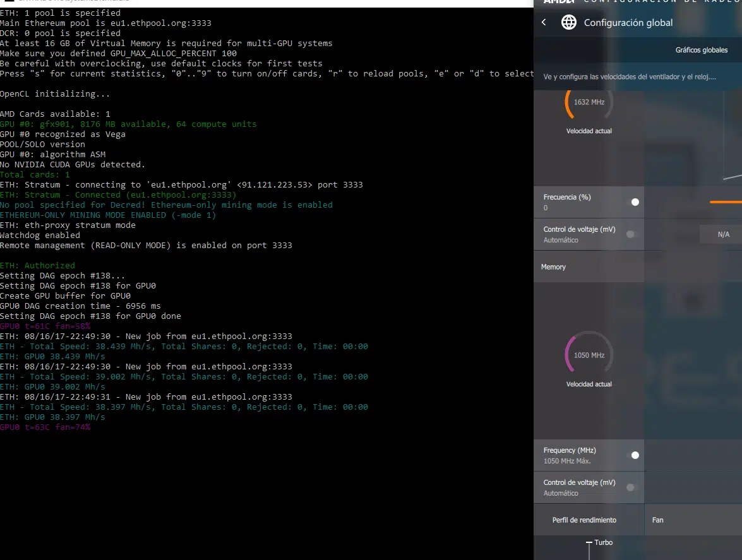Click terminal line 'Create GPU buffer for GPU0'

click(65, 295)
